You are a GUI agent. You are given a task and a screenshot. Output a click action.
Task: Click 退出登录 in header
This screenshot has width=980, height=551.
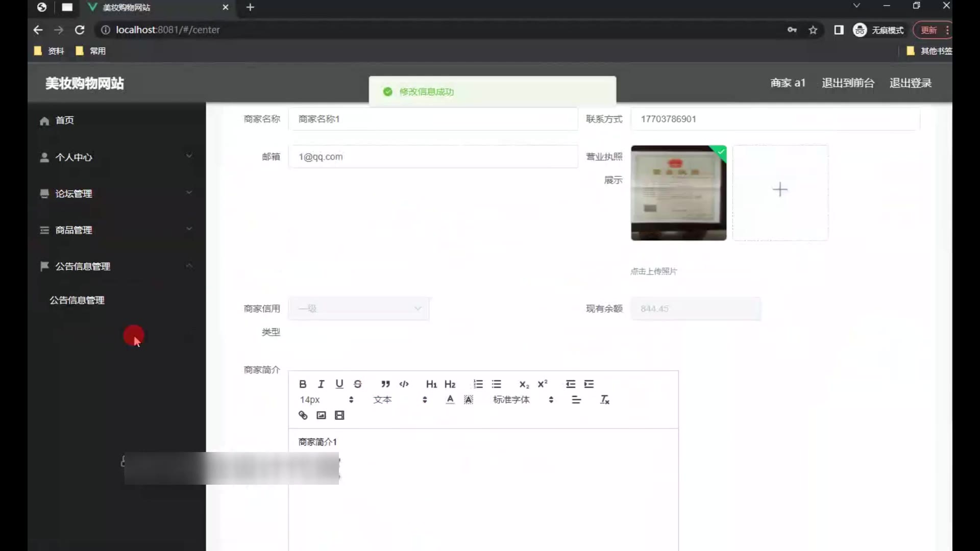pyautogui.click(x=910, y=83)
